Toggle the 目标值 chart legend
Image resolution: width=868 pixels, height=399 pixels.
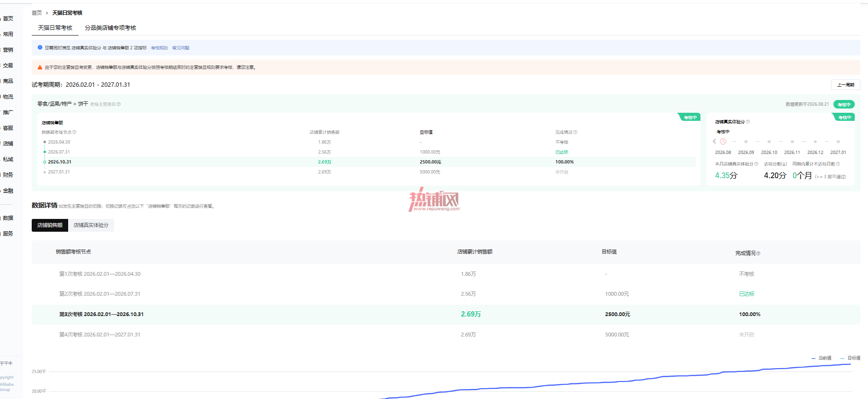(x=850, y=358)
